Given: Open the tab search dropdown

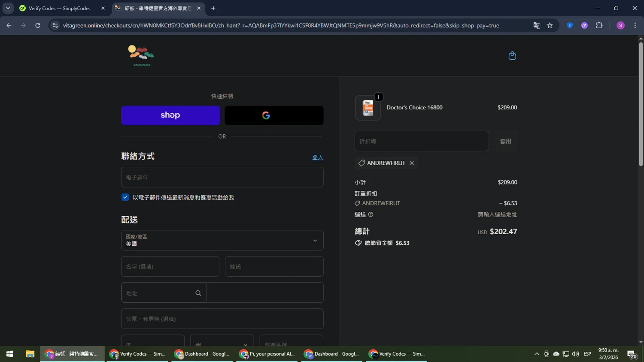Looking at the screenshot, I should pyautogui.click(x=8, y=8).
